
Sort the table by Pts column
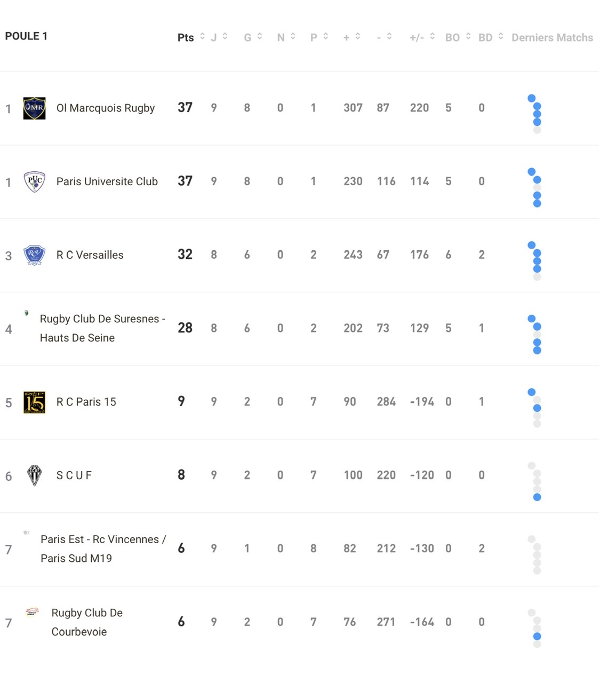click(x=191, y=37)
